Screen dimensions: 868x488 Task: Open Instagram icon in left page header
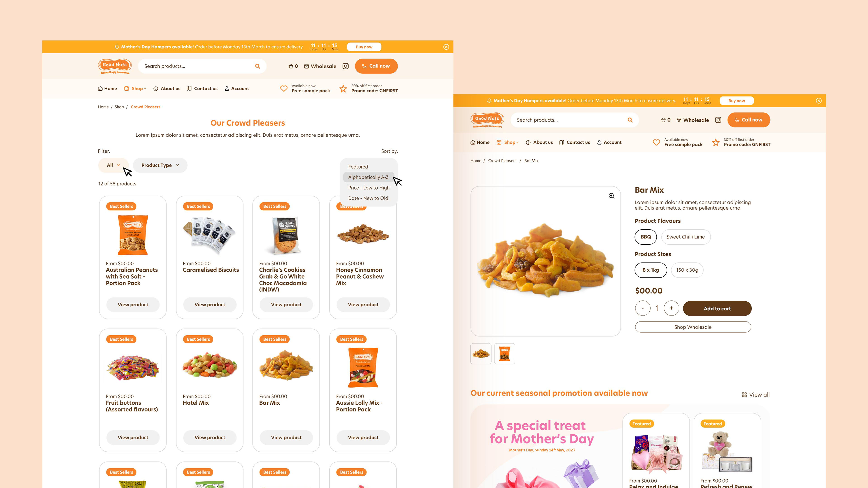coord(345,66)
